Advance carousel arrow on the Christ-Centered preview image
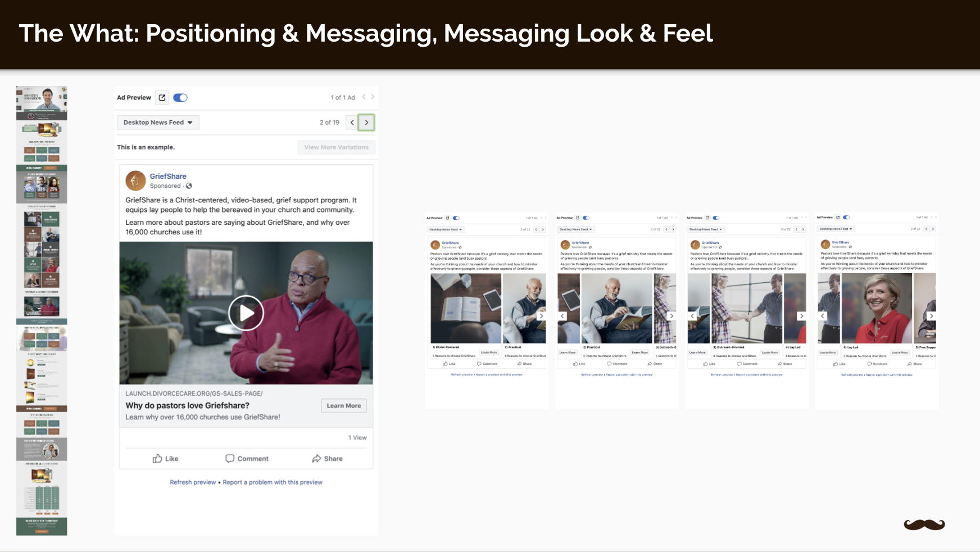This screenshot has height=552, width=980. 541,316
